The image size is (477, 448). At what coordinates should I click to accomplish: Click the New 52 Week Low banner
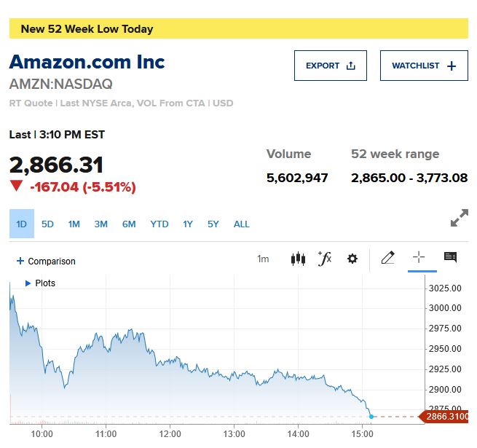[238, 29]
